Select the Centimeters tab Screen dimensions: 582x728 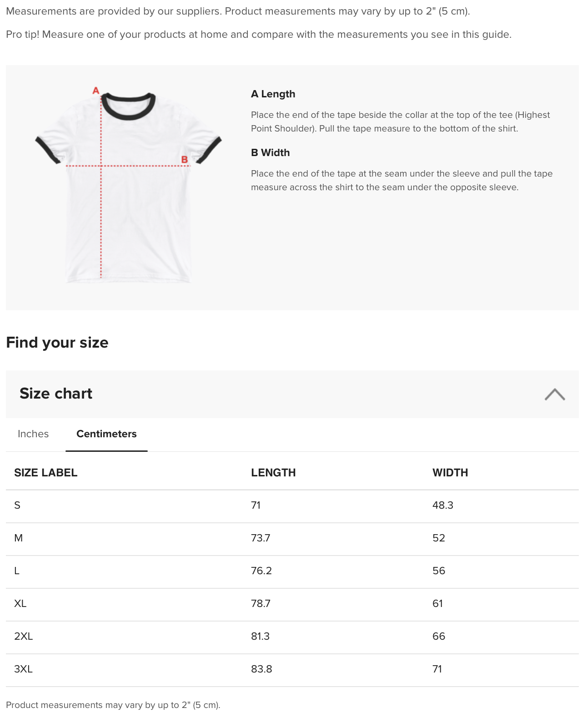tap(106, 434)
